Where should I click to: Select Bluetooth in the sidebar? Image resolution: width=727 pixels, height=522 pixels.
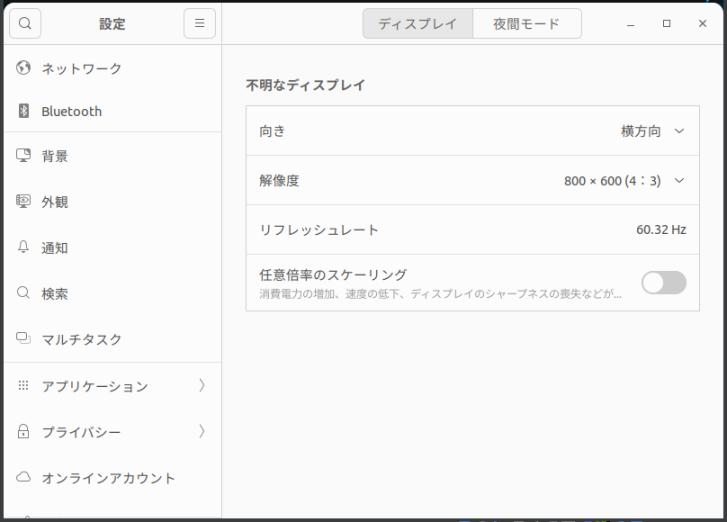[113, 111]
